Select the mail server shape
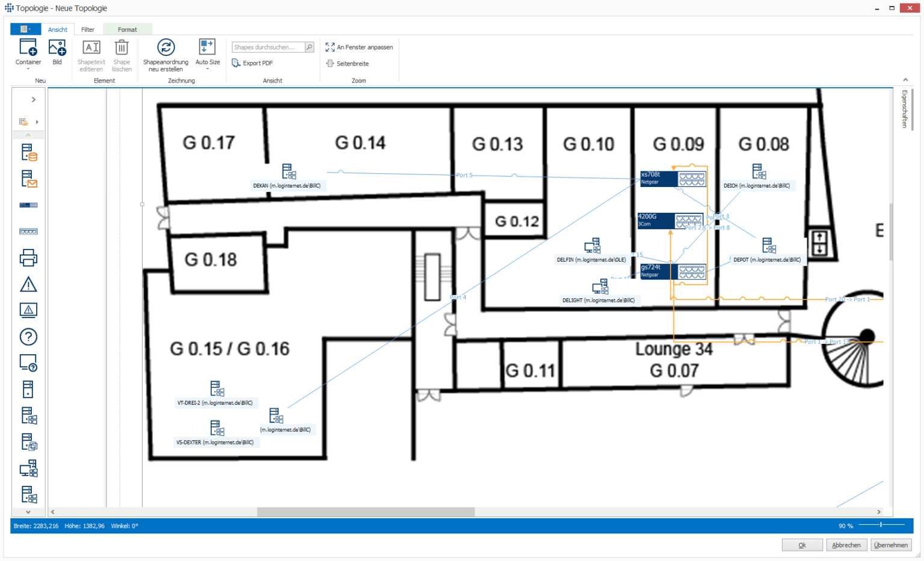The width and height of the screenshot is (924, 561). (28, 179)
